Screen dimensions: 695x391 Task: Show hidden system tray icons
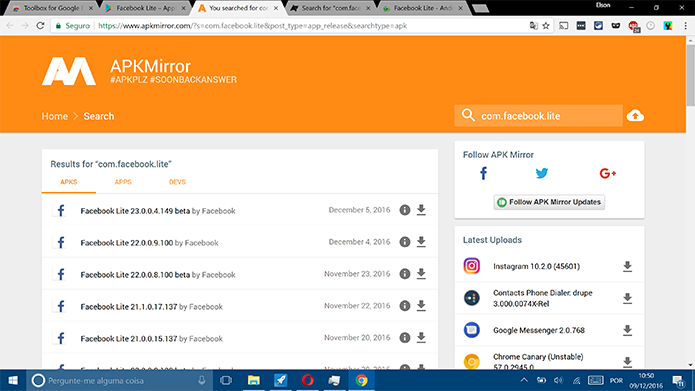click(x=524, y=380)
